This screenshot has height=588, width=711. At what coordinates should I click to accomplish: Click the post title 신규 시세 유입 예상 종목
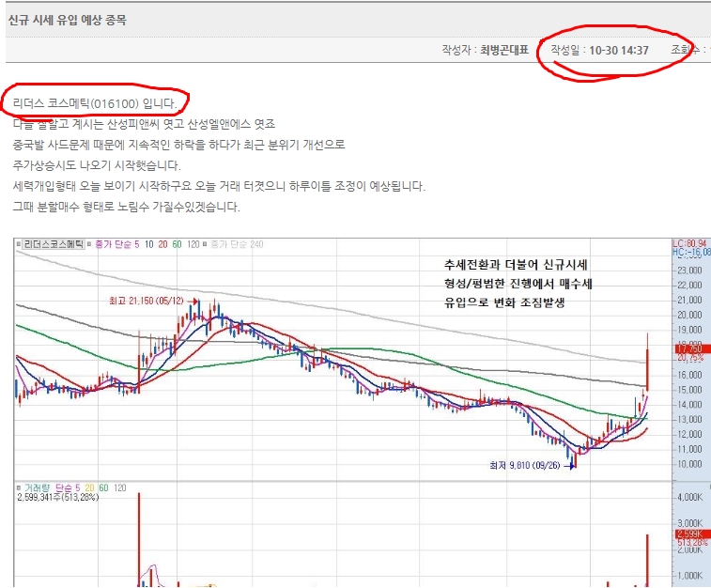click(x=67, y=20)
